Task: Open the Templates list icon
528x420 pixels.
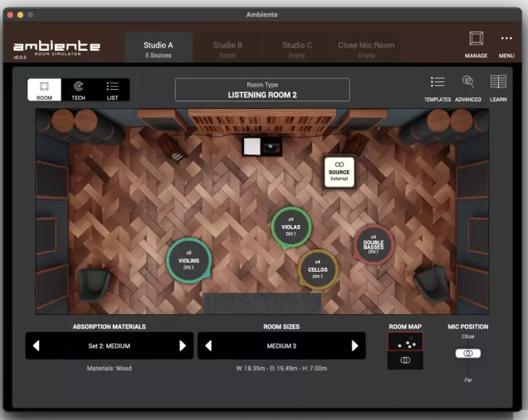Action: pos(437,89)
